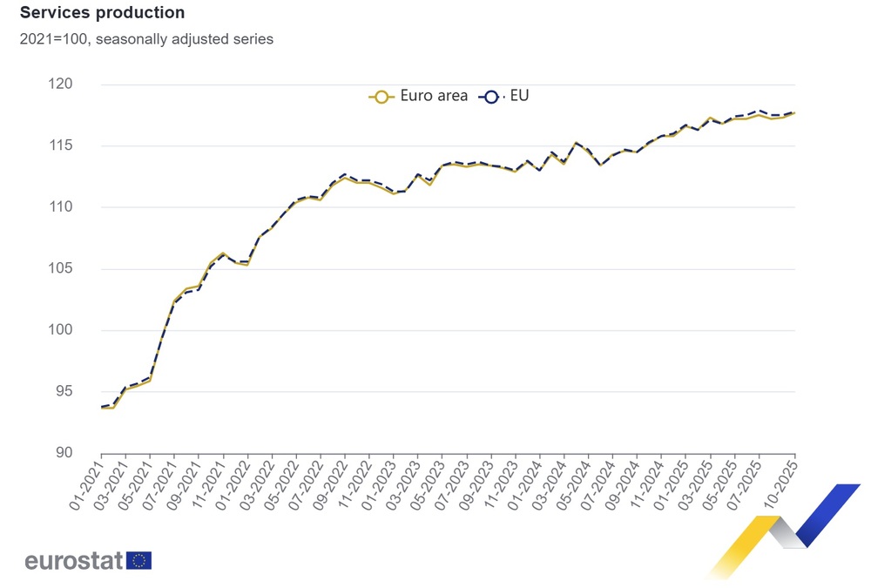Click the EU flag icon beside eurostat
Viewport: 871px width, 588px height.
[x=138, y=560]
